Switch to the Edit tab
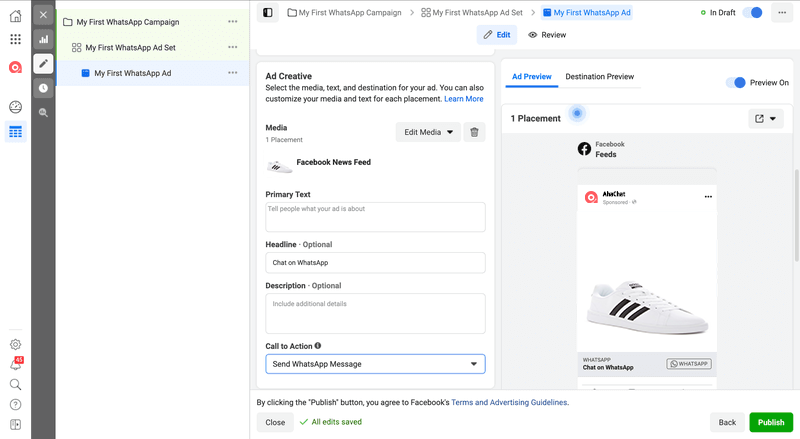Viewport: 800px width, 439px height. point(497,35)
